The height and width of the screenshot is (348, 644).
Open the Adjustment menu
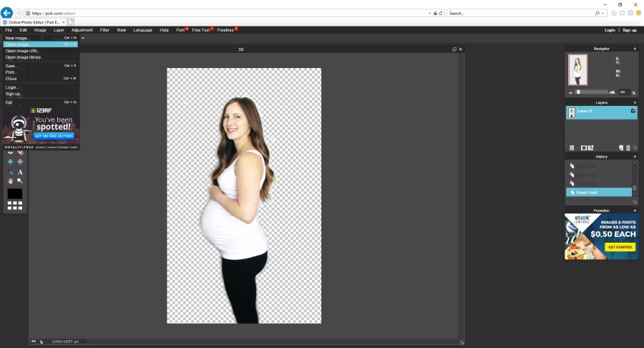[82, 30]
